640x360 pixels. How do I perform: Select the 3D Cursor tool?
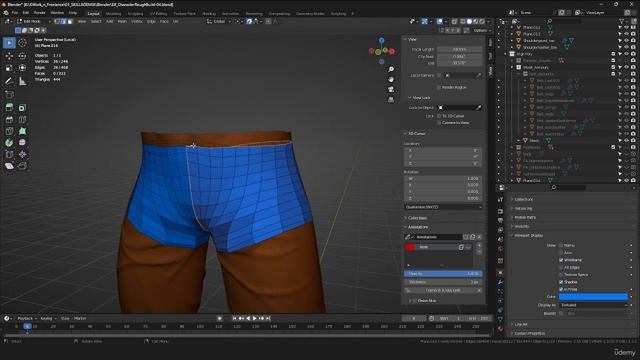coord(22,42)
